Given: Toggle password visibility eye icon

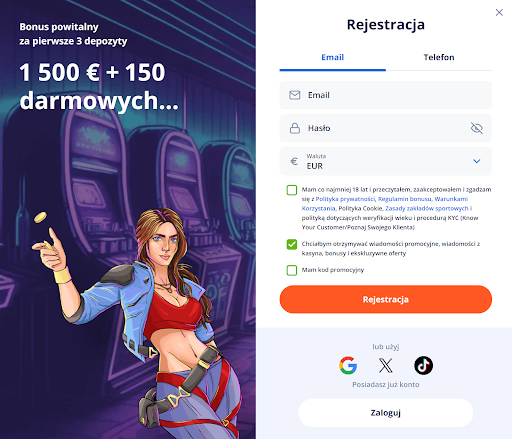Looking at the screenshot, I should click(477, 128).
